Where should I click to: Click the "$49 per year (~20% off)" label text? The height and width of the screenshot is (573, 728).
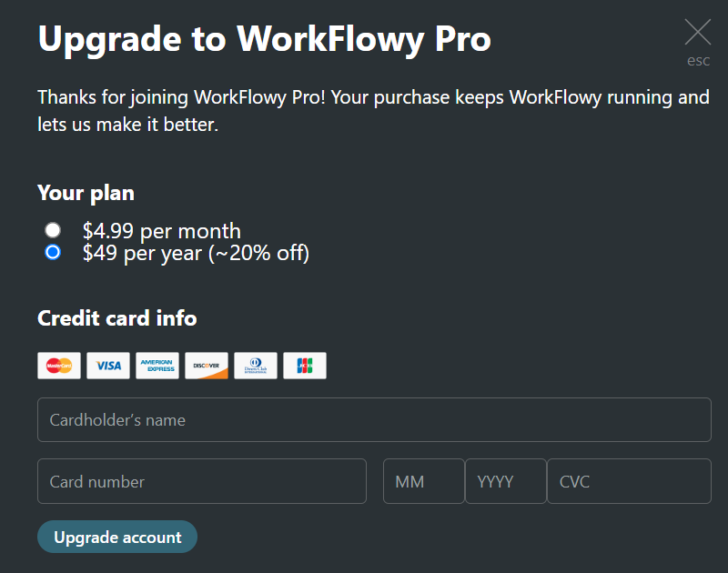coord(196,253)
